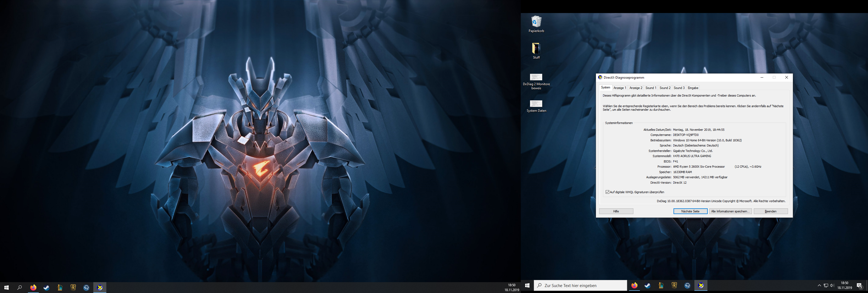The width and height of the screenshot is (868, 293).
Task: Click the magnifier search icon on taskbar
Action: coord(20,287)
